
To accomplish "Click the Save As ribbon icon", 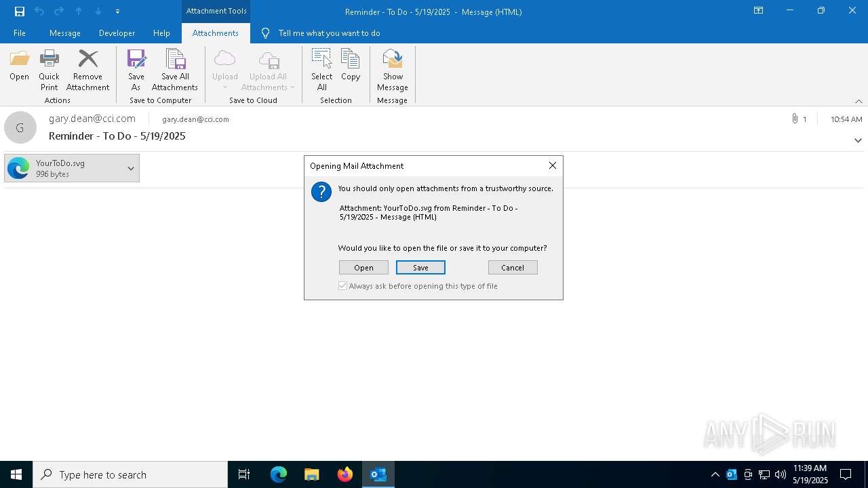I will click(136, 70).
